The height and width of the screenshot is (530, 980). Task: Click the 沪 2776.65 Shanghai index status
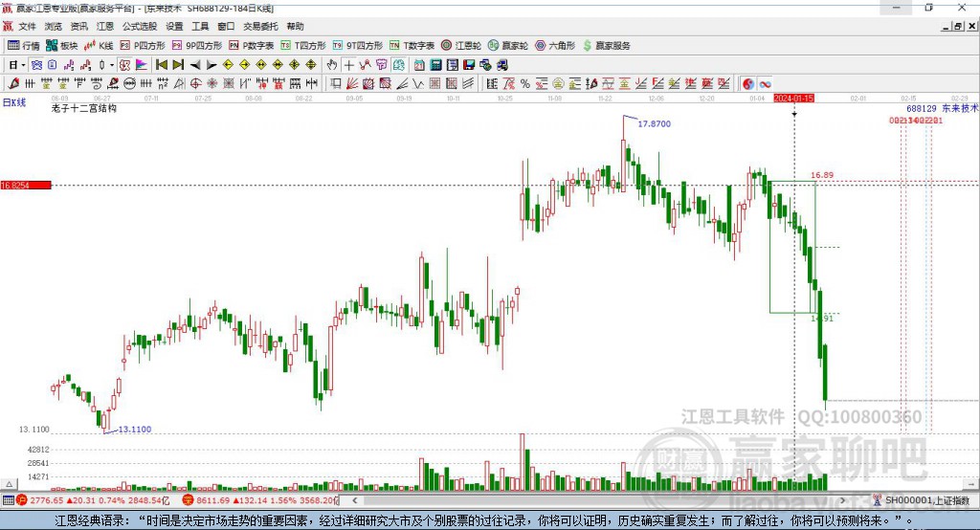coord(92,500)
